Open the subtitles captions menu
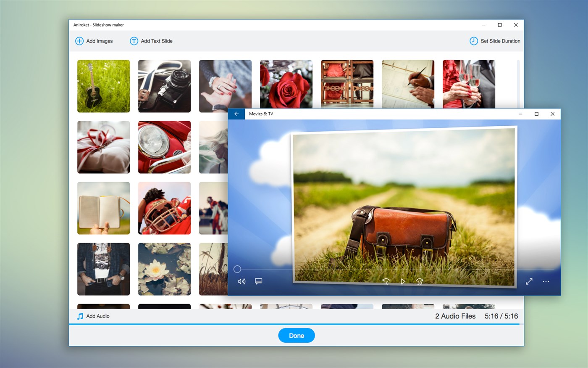The width and height of the screenshot is (588, 368). (x=259, y=281)
